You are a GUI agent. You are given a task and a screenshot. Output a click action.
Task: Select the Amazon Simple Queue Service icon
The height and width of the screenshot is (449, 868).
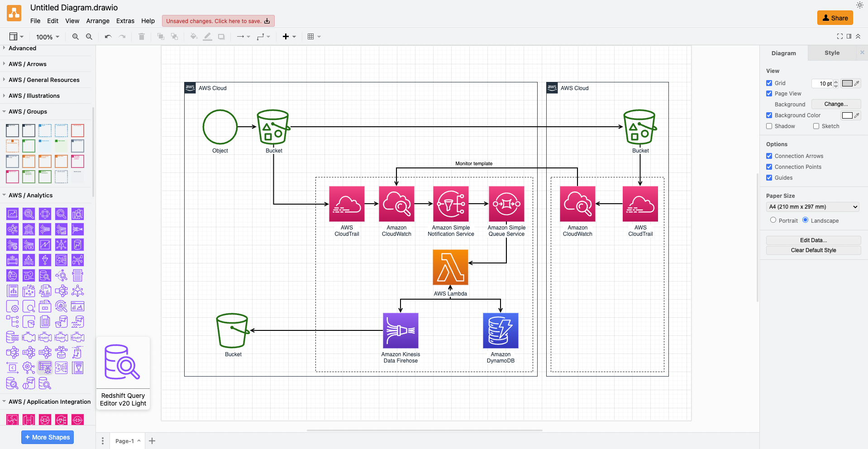point(506,204)
